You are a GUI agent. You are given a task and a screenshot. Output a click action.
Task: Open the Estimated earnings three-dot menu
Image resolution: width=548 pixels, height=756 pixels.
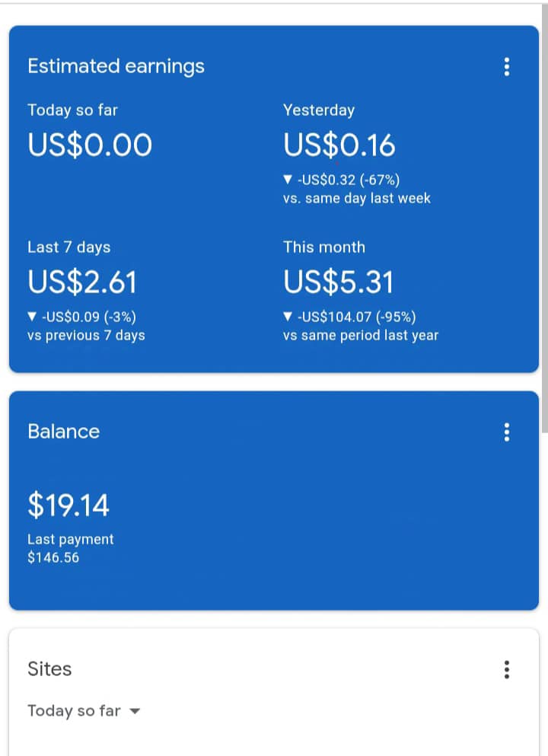click(507, 67)
